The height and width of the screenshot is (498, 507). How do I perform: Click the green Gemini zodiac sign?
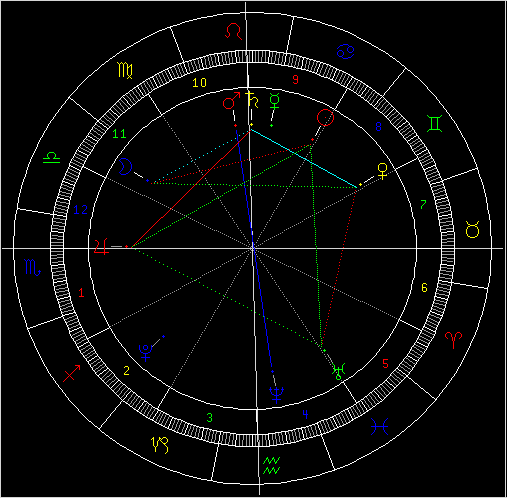click(x=435, y=123)
